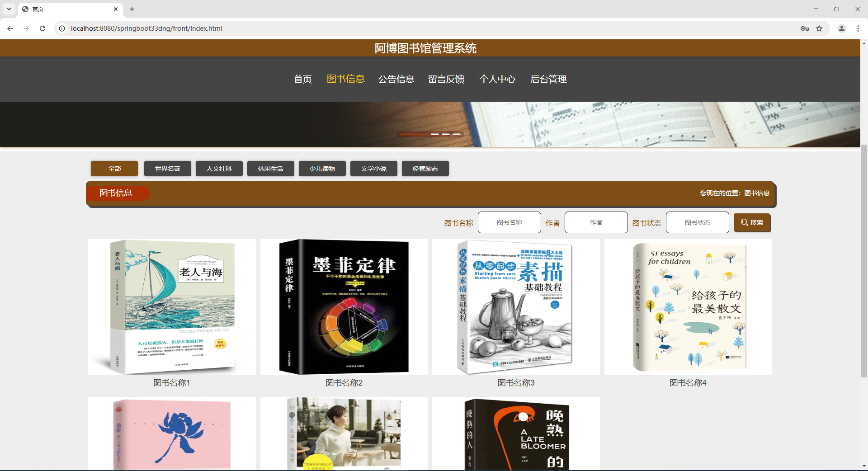Open the 素描基础教程 book cover
Viewport: 868px width, 471px height.
[x=516, y=307]
